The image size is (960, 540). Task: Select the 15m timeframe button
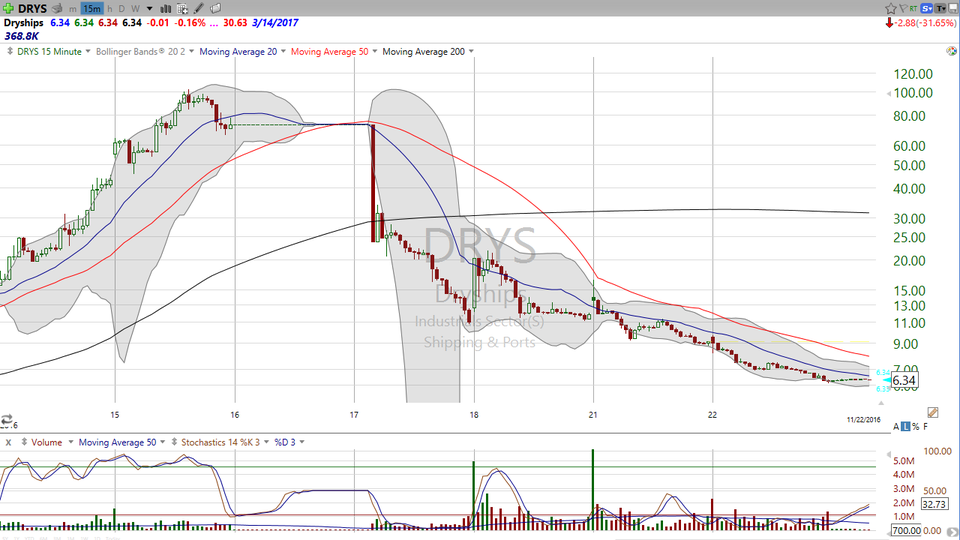[92, 9]
